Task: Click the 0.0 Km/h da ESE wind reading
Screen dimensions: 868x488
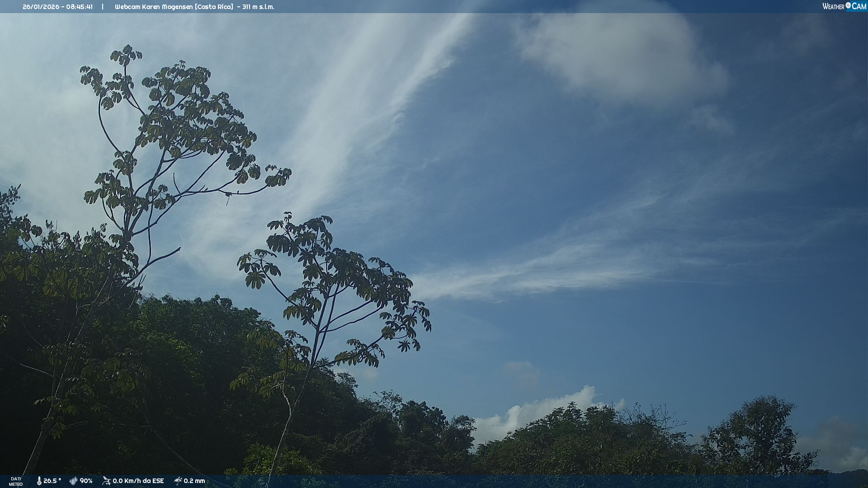Action: click(x=138, y=481)
